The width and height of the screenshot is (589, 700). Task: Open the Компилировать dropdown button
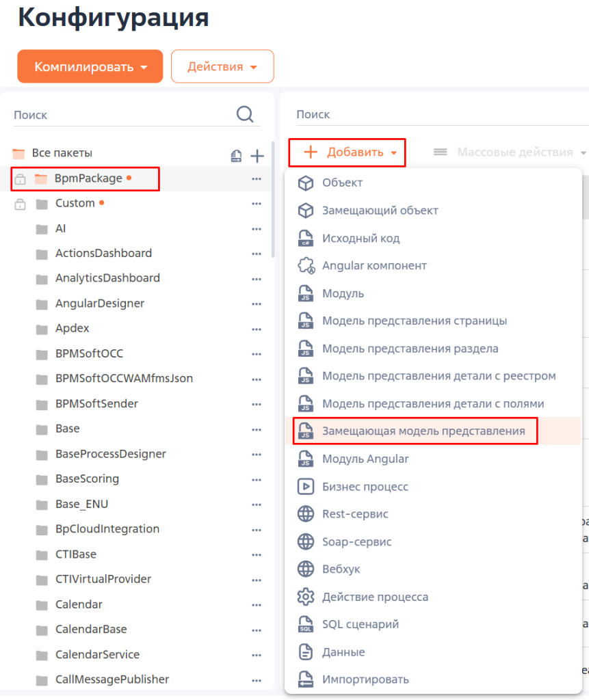tap(90, 67)
